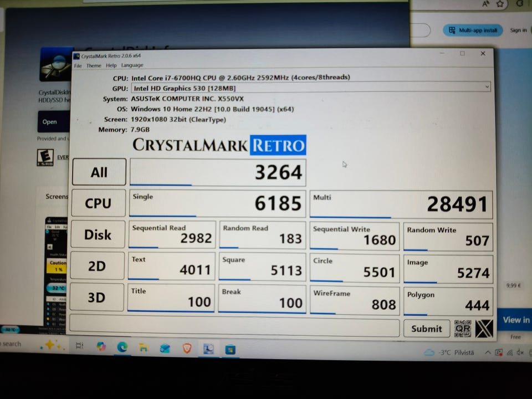Click the muted volume tray icon
The width and height of the screenshot is (532, 399).
[x=520, y=352]
